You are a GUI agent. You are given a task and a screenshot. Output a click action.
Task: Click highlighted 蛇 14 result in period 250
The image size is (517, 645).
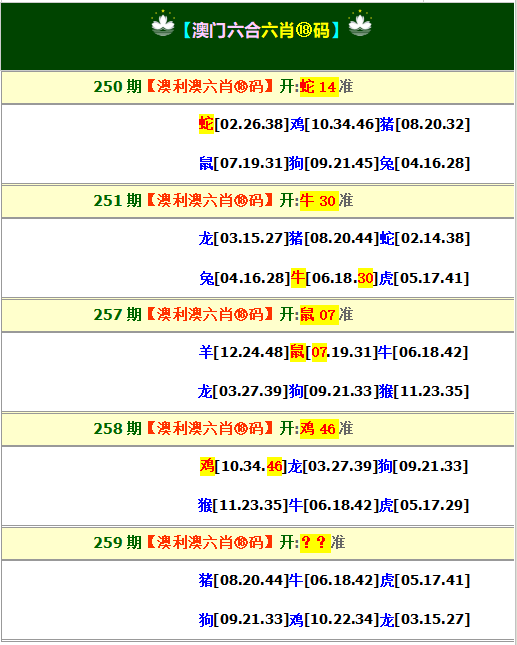coord(319,87)
